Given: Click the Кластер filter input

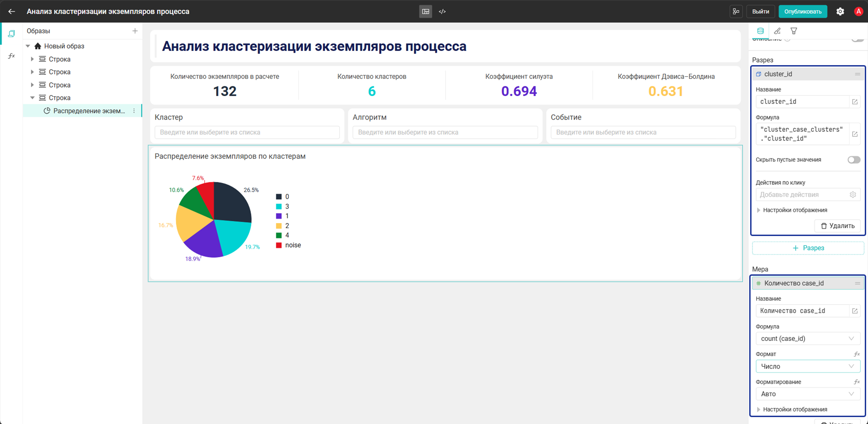Looking at the screenshot, I should point(247,132).
